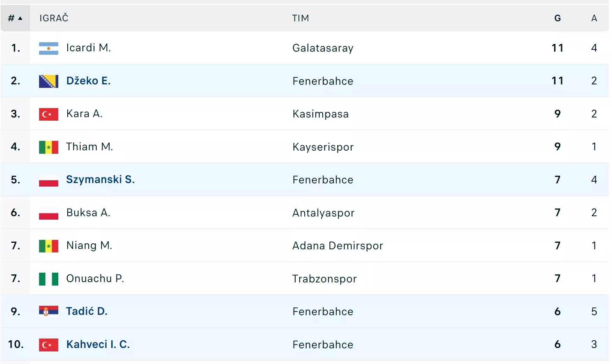
Task: Open Szymanski S. player profile
Action: 100,180
